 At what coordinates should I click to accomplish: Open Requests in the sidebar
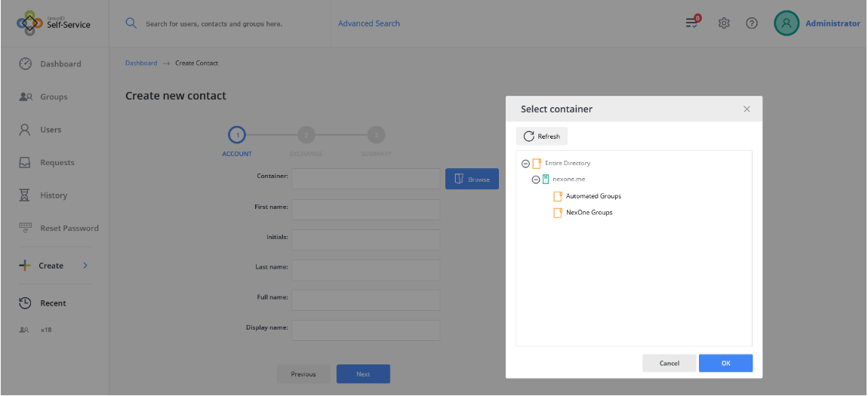click(57, 163)
